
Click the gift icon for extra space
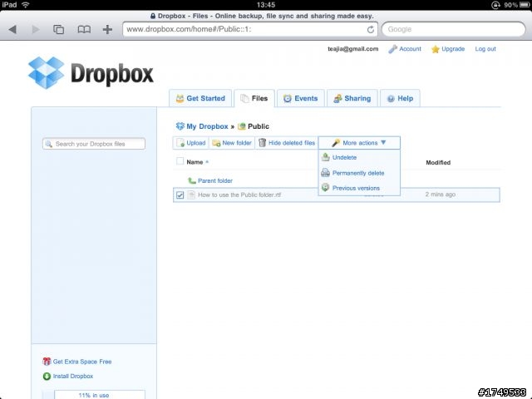pos(47,362)
